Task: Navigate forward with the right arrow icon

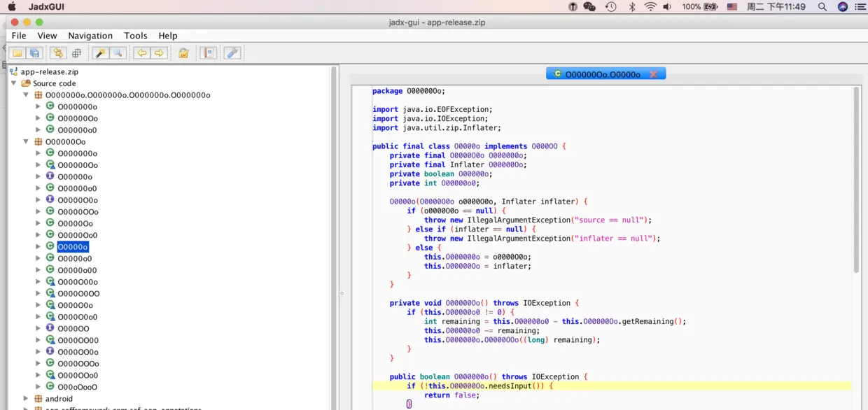Action: coord(160,53)
